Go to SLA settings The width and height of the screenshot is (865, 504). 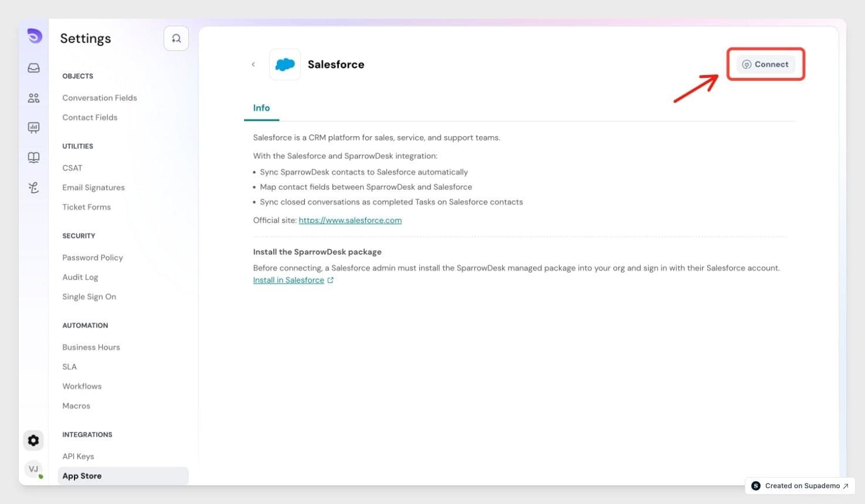69,367
